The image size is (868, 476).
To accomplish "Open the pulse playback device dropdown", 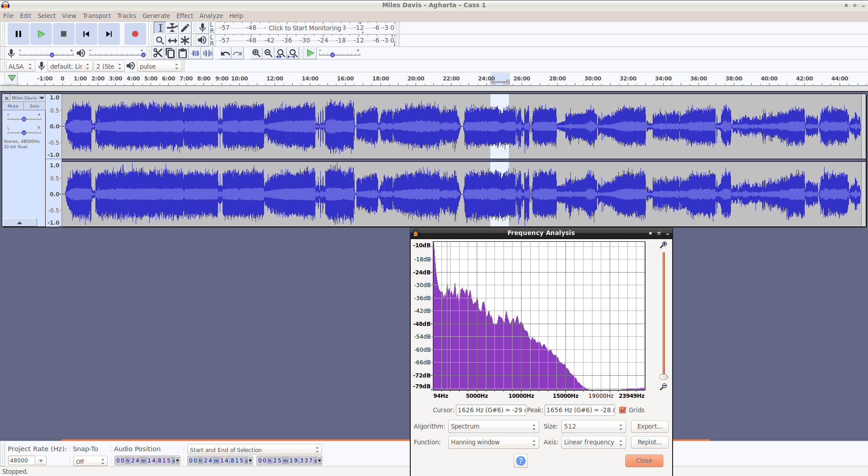I will tap(159, 66).
